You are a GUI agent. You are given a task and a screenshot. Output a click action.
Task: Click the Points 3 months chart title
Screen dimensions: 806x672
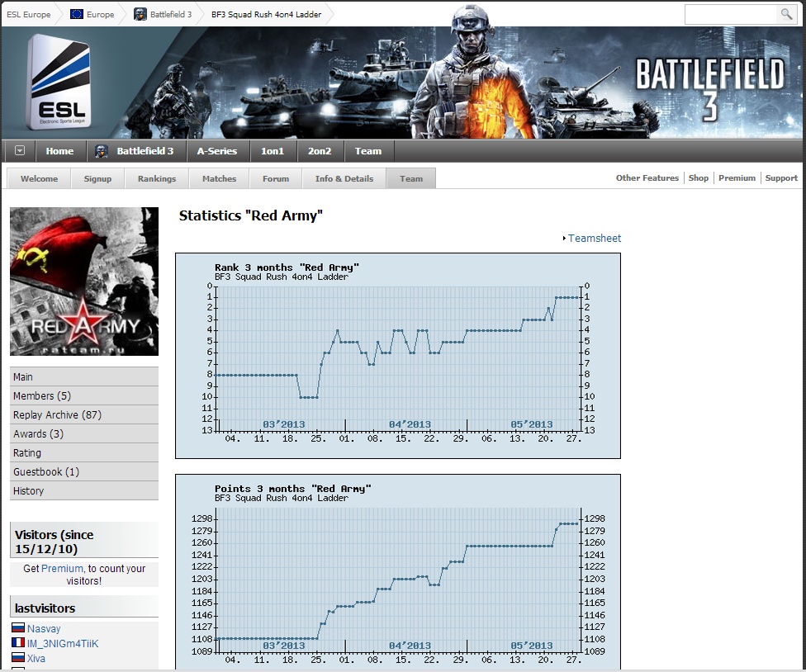coord(292,488)
